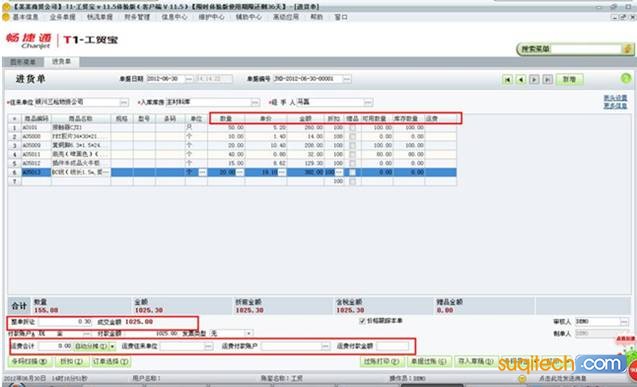The width and height of the screenshot is (637, 387).
Task: Select row with product code A05012
Action: click(x=232, y=163)
